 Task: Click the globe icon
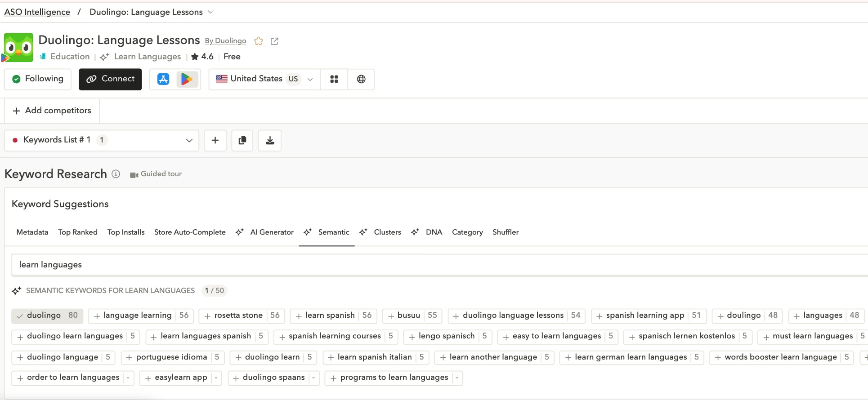(x=361, y=79)
